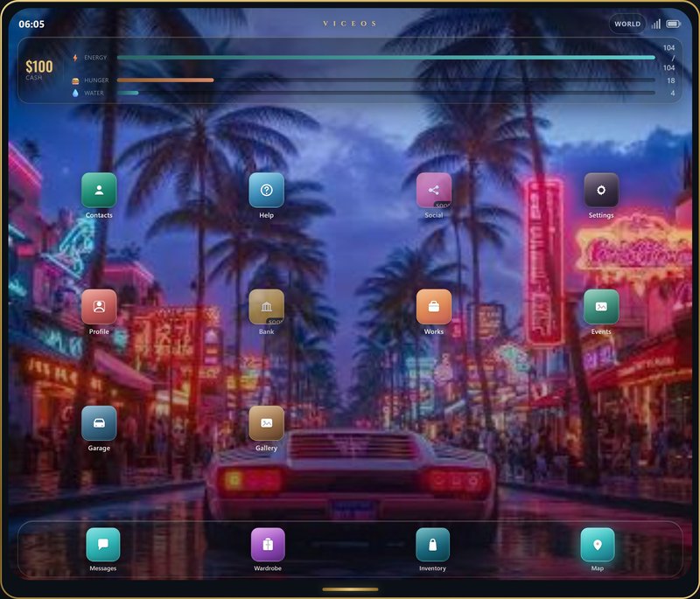The width and height of the screenshot is (700, 599).
Task: Open the Map app in dock
Action: tap(598, 545)
